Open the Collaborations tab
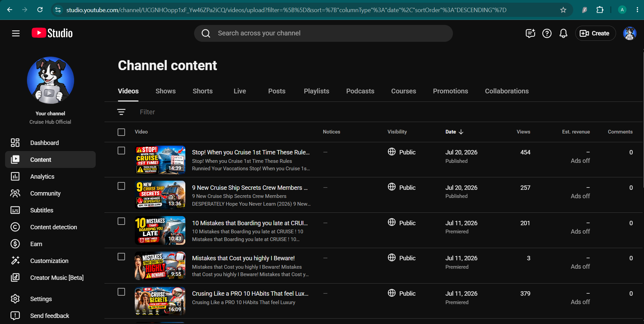The image size is (644, 324). pyautogui.click(x=507, y=91)
